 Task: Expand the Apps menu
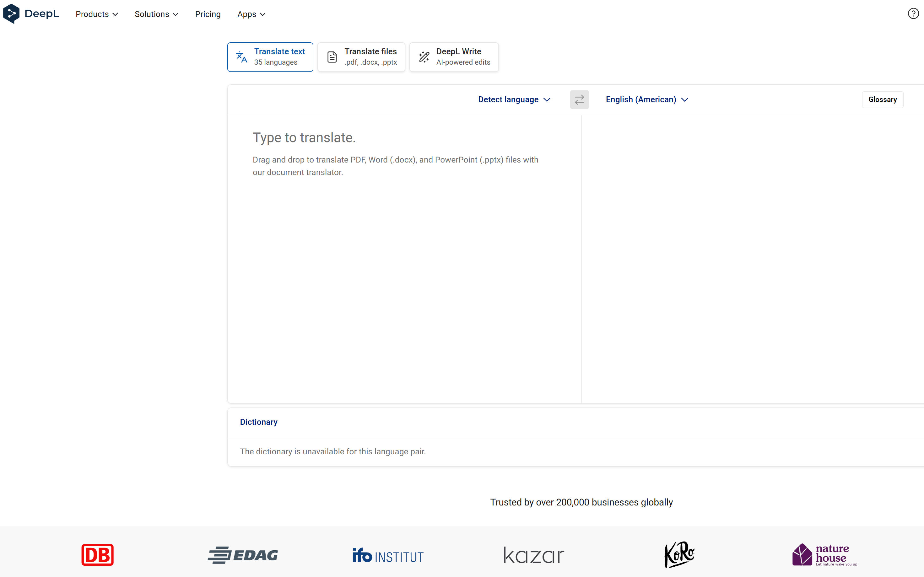click(x=251, y=14)
